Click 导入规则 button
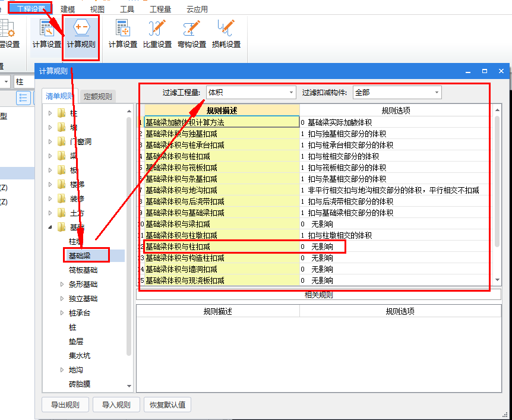This screenshot has height=420, width=512. click(x=116, y=405)
